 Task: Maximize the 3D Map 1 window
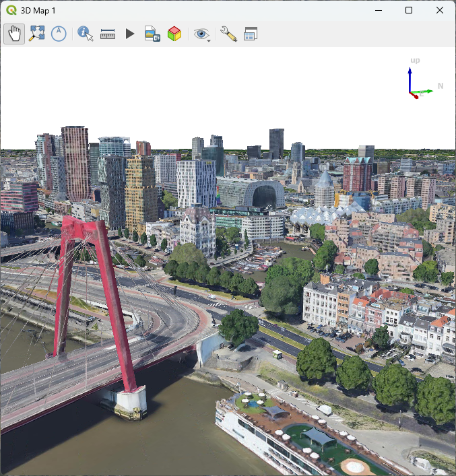click(x=409, y=10)
